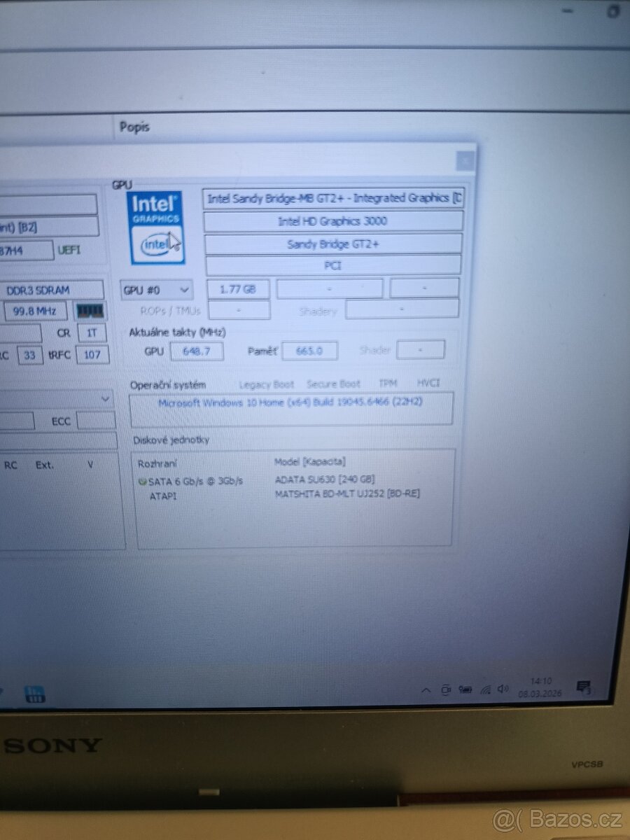The image size is (630, 840).
Task: Click the Legacy Boot indicator
Action: pyautogui.click(x=266, y=384)
